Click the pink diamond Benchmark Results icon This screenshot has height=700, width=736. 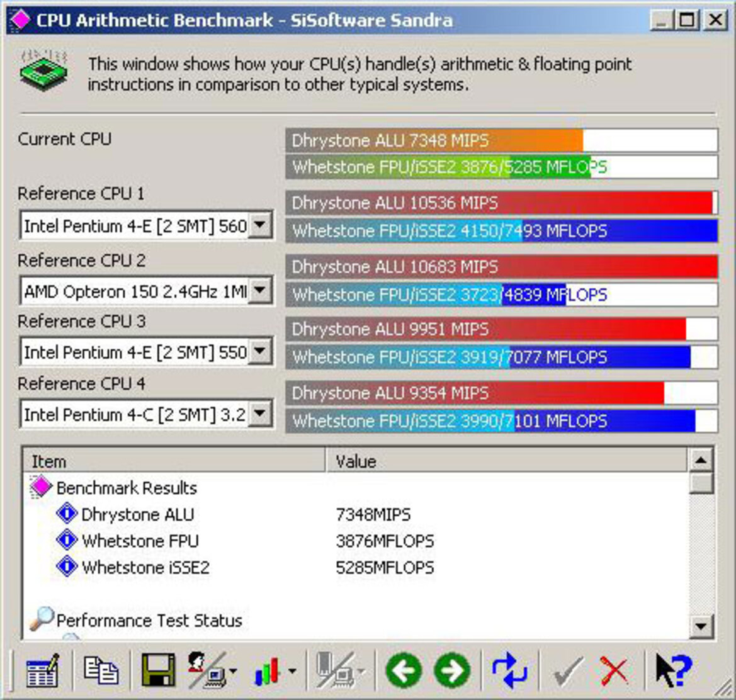coord(40,487)
